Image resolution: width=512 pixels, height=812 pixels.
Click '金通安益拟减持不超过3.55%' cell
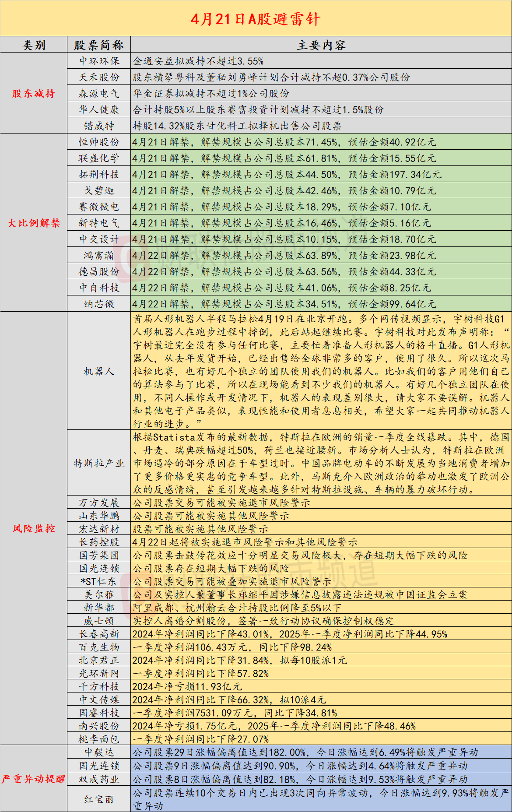(321, 61)
